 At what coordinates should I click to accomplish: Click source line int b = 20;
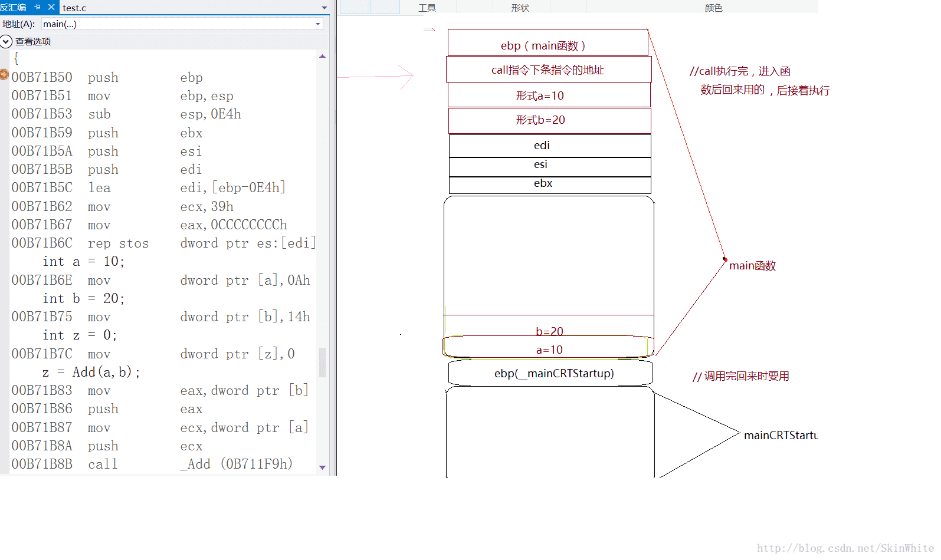tap(84, 299)
